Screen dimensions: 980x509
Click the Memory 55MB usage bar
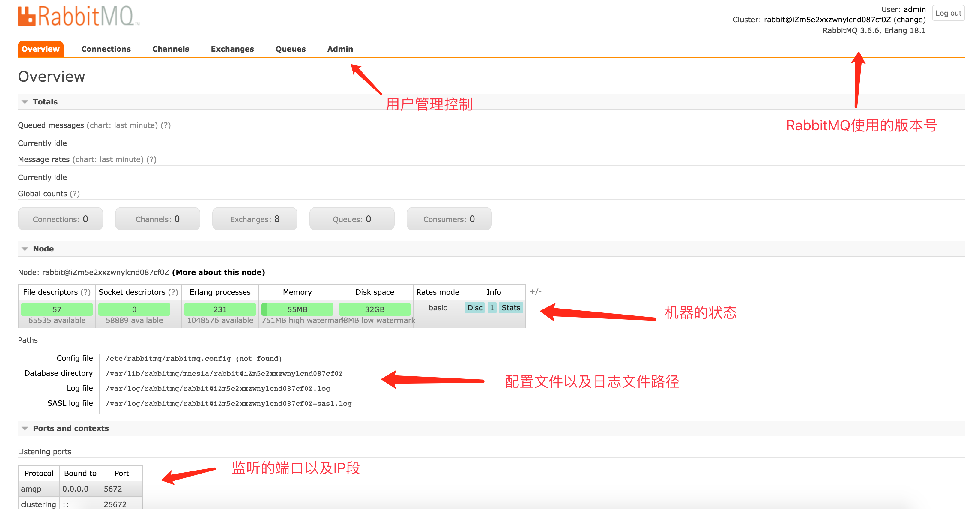[x=297, y=309]
